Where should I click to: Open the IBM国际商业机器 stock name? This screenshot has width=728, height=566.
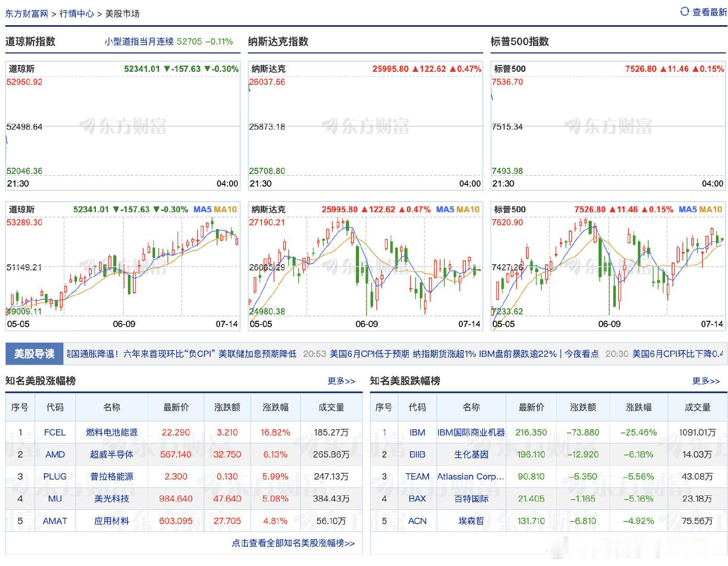(471, 432)
